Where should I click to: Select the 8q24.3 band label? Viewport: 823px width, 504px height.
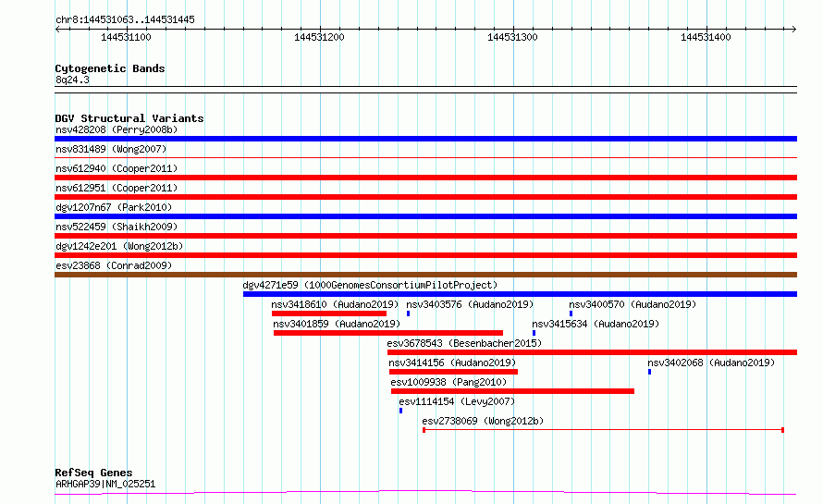click(72, 80)
